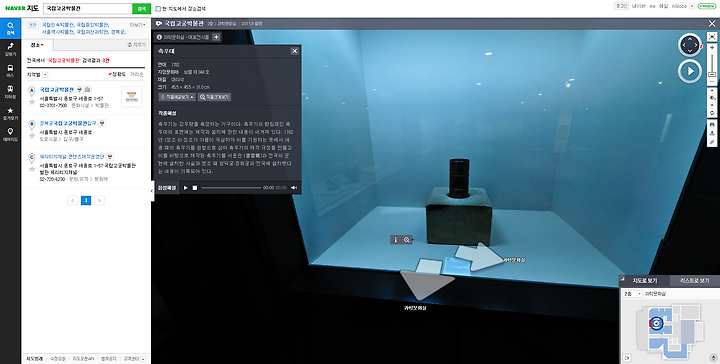Image resolution: width=720 pixels, height=364 pixels.
Task: Go to previous results page arrow
Action: [x=73, y=200]
